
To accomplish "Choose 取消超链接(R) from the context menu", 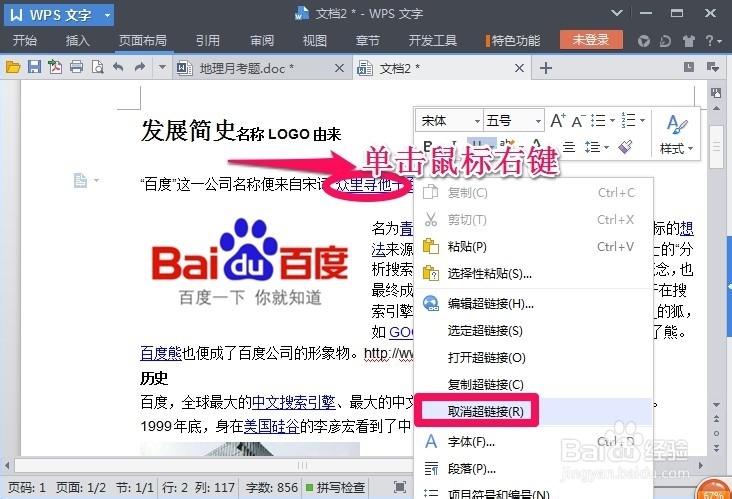I will [x=533, y=411].
